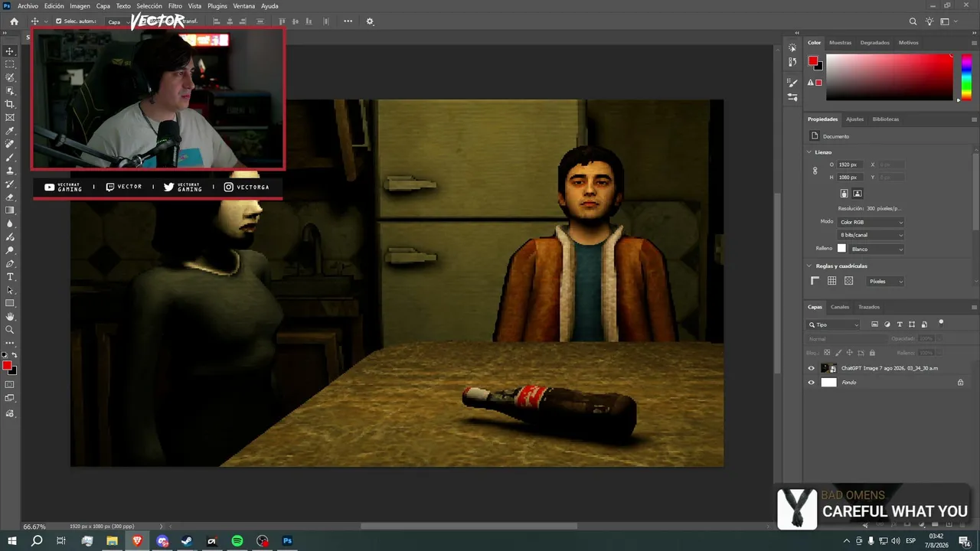The width and height of the screenshot is (980, 551).
Task: Open Steam from the taskbar
Action: coord(187,541)
